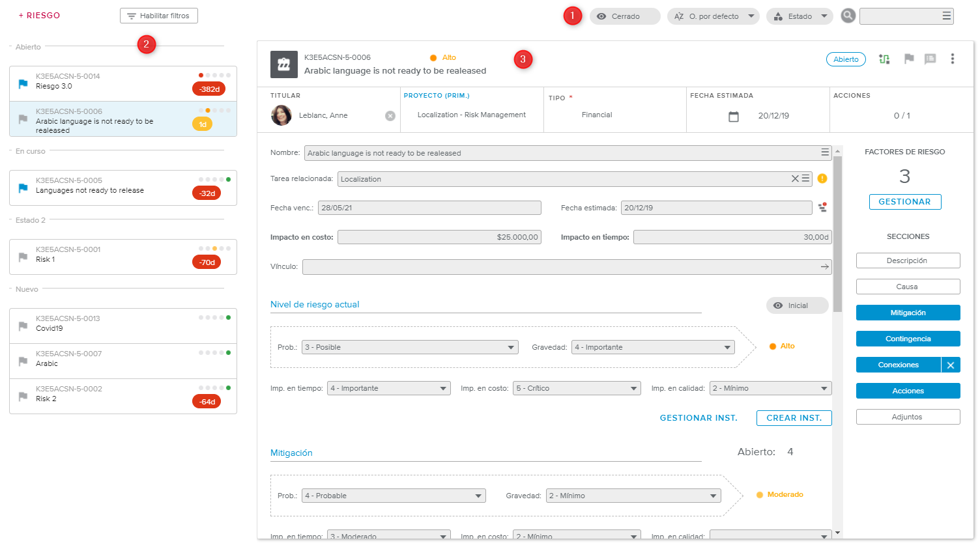Select risk K3E5ACSN-5-0005 Languages not ready
Viewport: 980px width, 549px height.
(123, 188)
